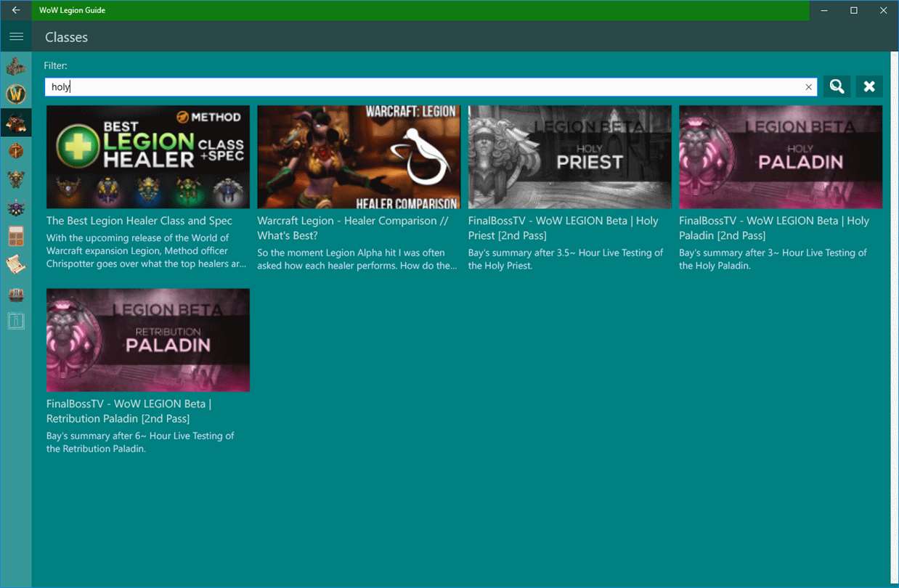Click title 'FinalBossTV - WoW LEGION Beta | Holy Priest'

[563, 228]
